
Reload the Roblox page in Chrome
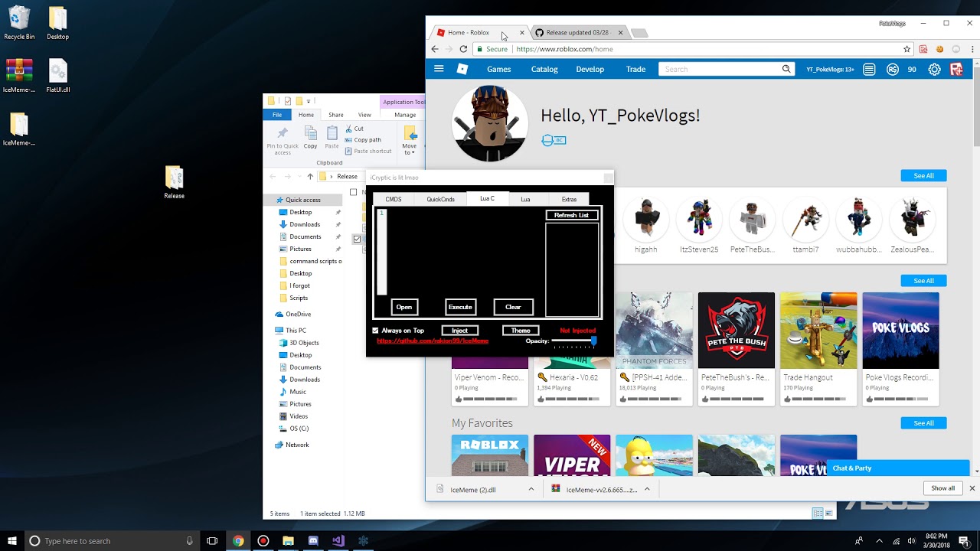[463, 49]
